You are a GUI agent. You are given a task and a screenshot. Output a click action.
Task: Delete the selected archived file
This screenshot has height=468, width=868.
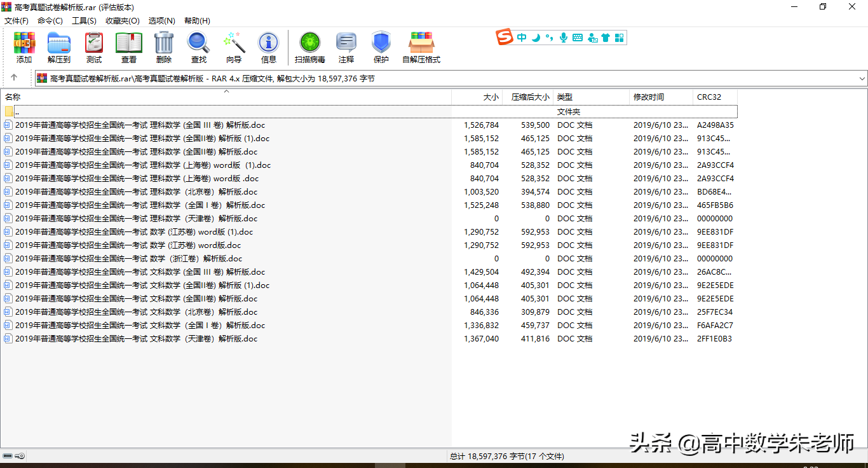point(163,47)
